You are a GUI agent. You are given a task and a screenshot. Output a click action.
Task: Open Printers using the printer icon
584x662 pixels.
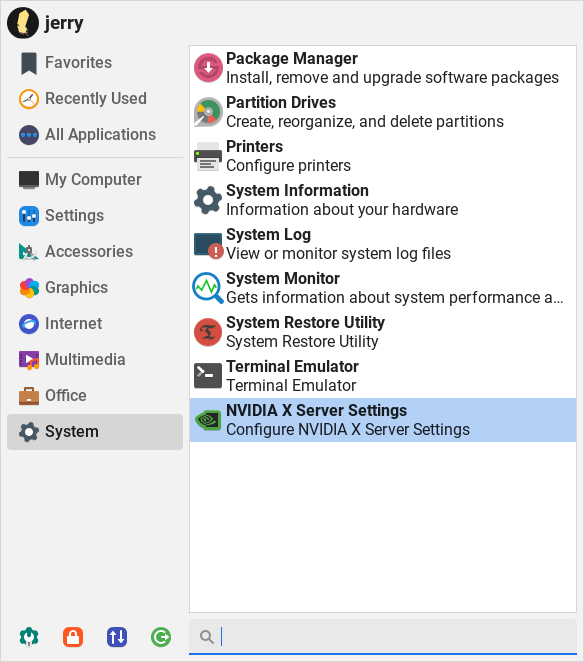(x=208, y=156)
